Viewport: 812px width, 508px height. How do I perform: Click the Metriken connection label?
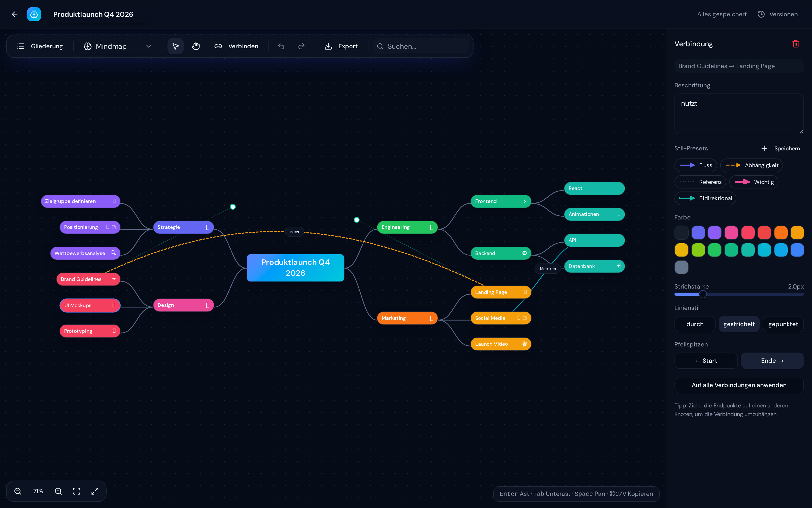point(548,268)
